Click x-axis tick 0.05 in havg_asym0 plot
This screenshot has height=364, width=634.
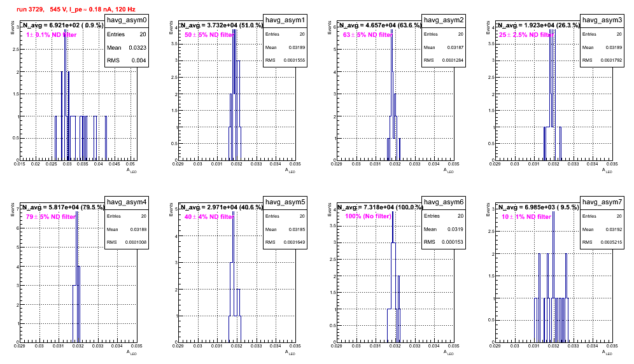tap(130, 164)
